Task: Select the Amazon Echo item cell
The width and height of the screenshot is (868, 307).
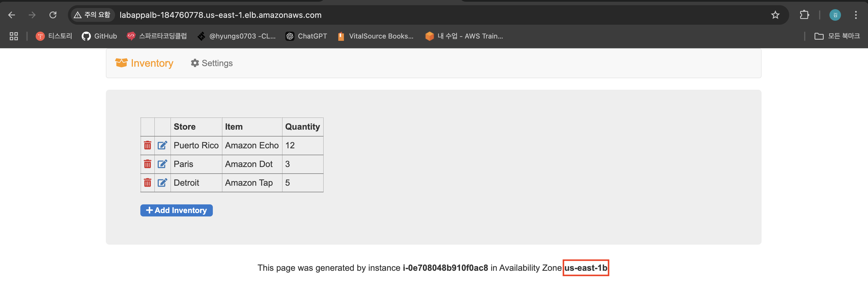Action: point(252,145)
